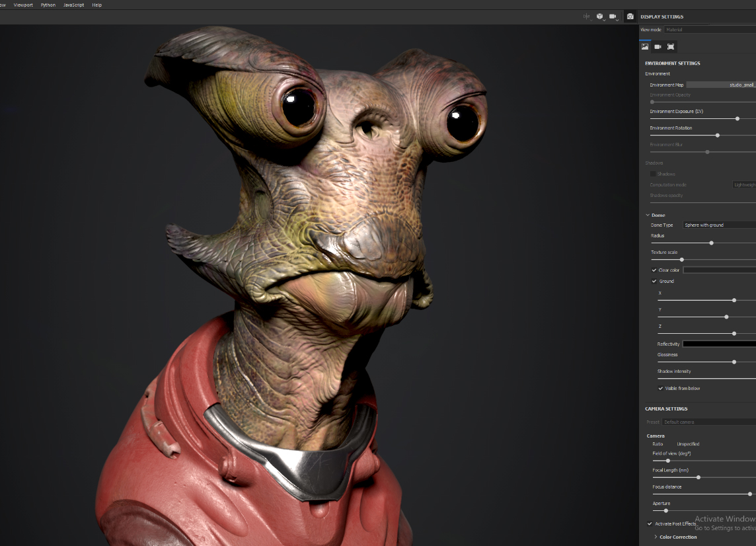
Task: Select the Environment settings icon
Action: (x=644, y=46)
